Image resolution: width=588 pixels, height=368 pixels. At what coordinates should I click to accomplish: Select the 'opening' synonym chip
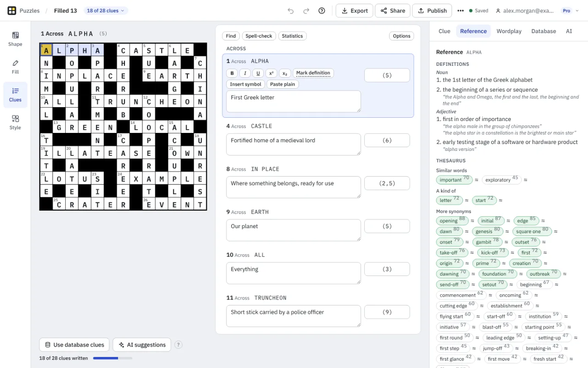tap(452, 220)
